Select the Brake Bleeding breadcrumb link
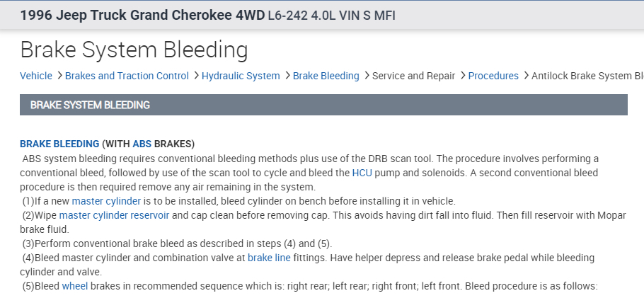 326,76
